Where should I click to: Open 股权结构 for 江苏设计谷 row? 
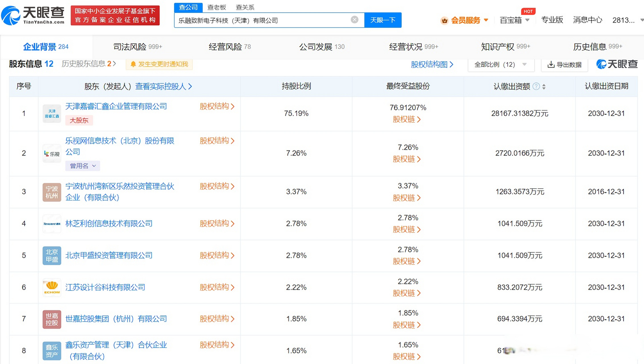click(217, 287)
